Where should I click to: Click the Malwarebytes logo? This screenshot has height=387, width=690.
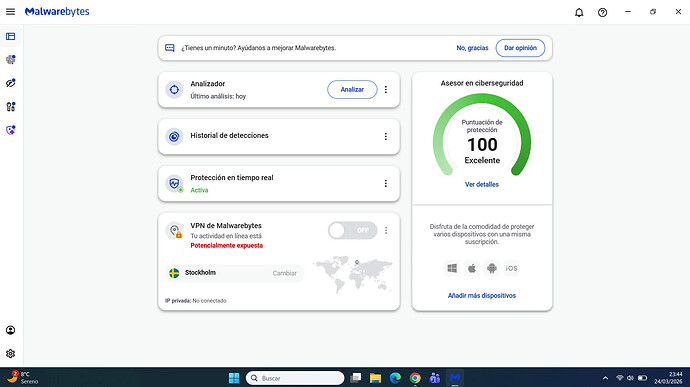tap(57, 12)
